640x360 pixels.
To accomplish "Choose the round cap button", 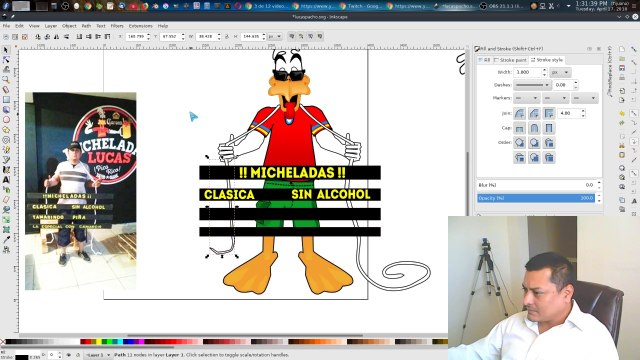I will point(534,128).
